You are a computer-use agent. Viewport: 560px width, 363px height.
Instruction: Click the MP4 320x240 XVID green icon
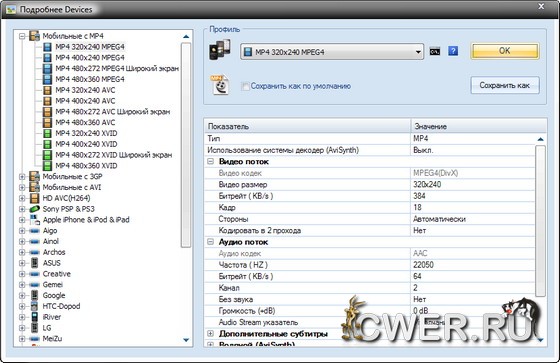point(47,133)
